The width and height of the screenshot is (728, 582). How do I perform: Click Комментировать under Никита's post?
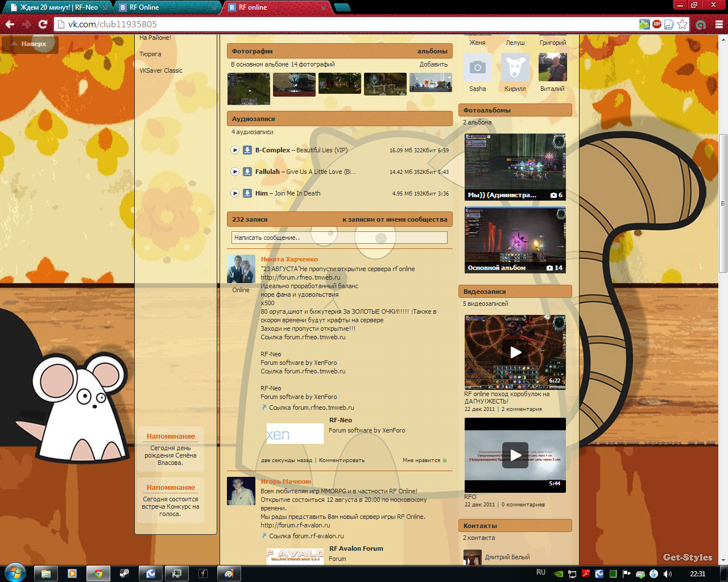pos(342,460)
